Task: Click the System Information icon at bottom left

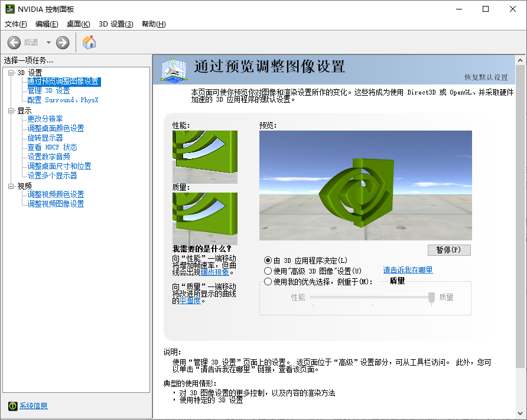Action: 13,406
